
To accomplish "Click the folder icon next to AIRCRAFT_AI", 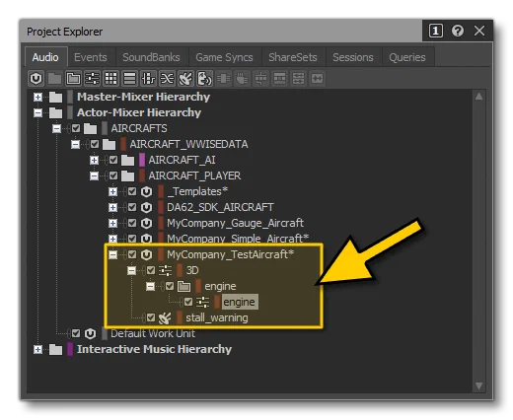I will 127,160.
